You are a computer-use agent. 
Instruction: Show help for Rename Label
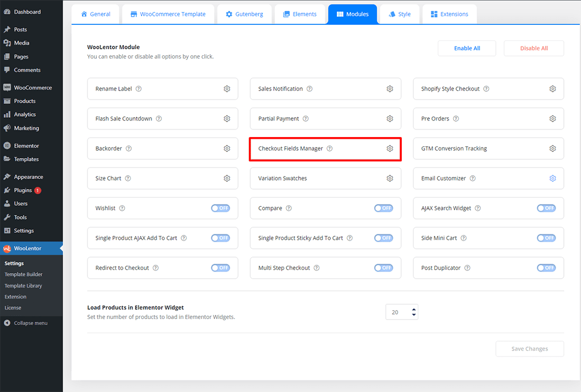pyautogui.click(x=138, y=89)
